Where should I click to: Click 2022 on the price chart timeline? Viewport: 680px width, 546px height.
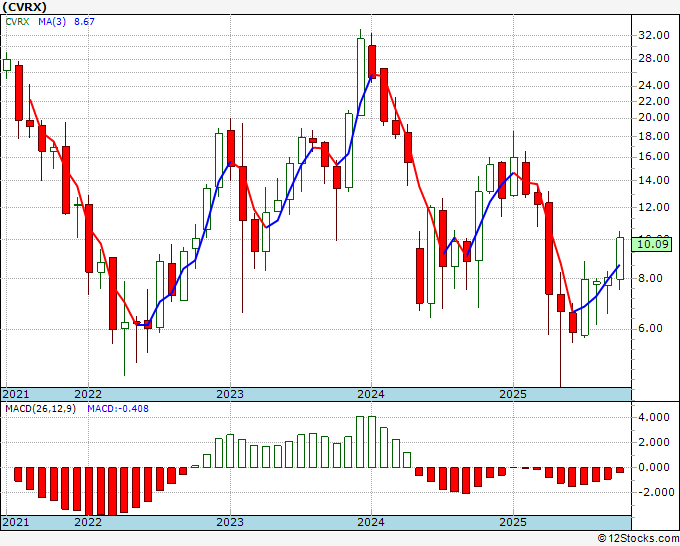pyautogui.click(x=88, y=394)
